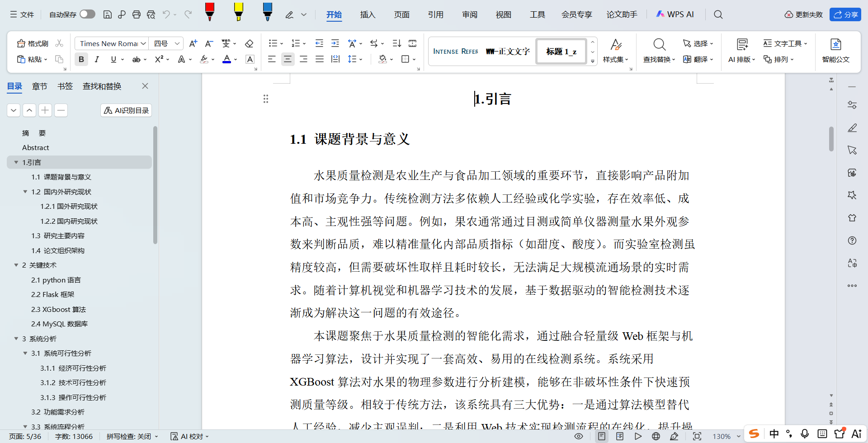The image size is (868, 443).
Task: Toggle spell check (拼写检查) in status bar
Action: point(132,436)
